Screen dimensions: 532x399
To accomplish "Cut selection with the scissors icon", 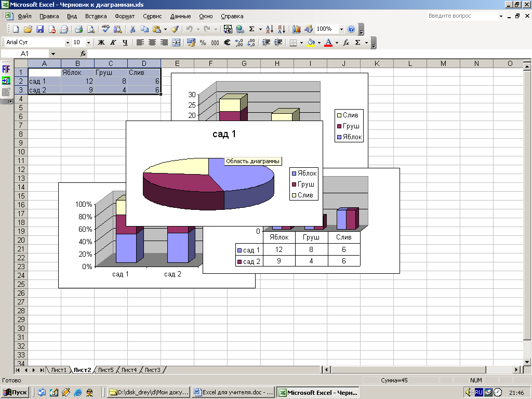I will (x=132, y=29).
